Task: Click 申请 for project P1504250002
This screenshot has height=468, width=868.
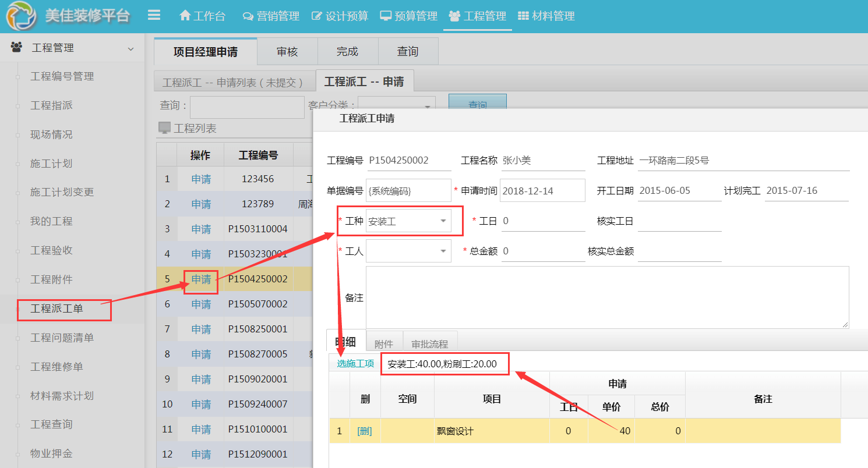Action: [x=201, y=279]
